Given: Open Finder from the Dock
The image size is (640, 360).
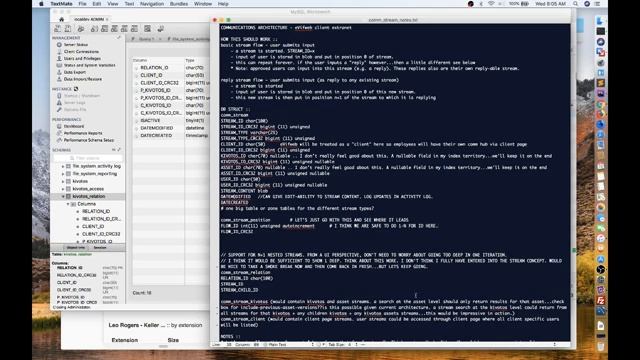Looking at the screenshot, I should [600, 21].
